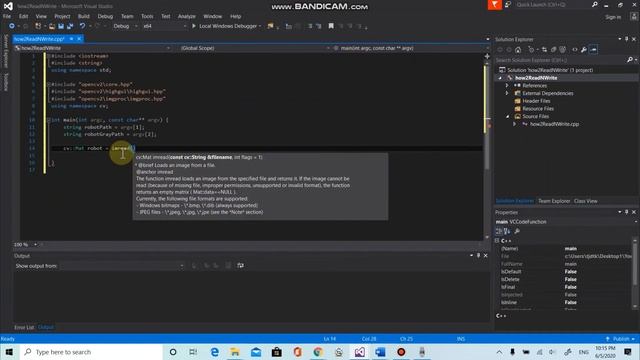Click the New Project toolbar icon
This screenshot has width=640, height=360.
(x=38, y=26)
